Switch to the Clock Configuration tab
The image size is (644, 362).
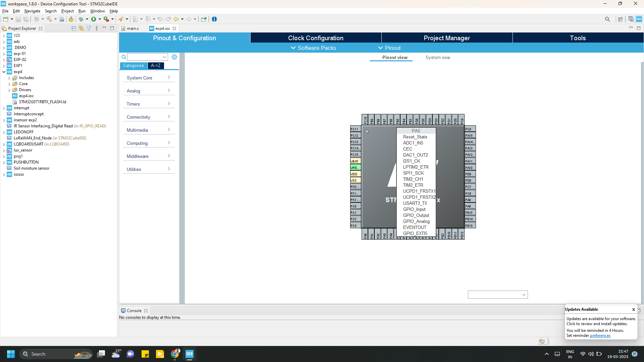pyautogui.click(x=315, y=38)
